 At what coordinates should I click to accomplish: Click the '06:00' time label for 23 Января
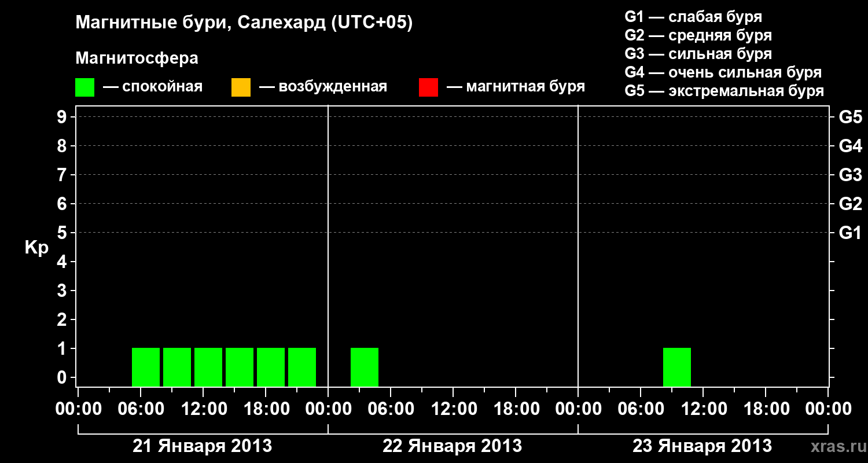[x=641, y=409]
